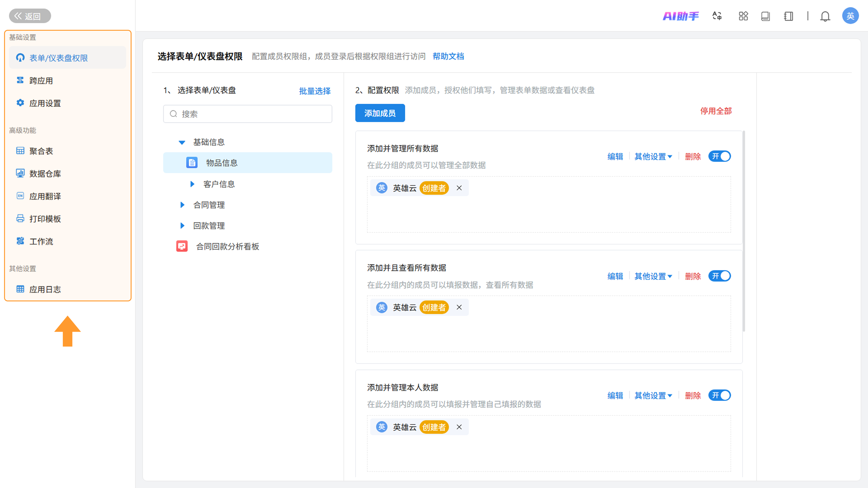Open the user avatar 英 menu
The width and height of the screenshot is (868, 488).
coord(850,16)
